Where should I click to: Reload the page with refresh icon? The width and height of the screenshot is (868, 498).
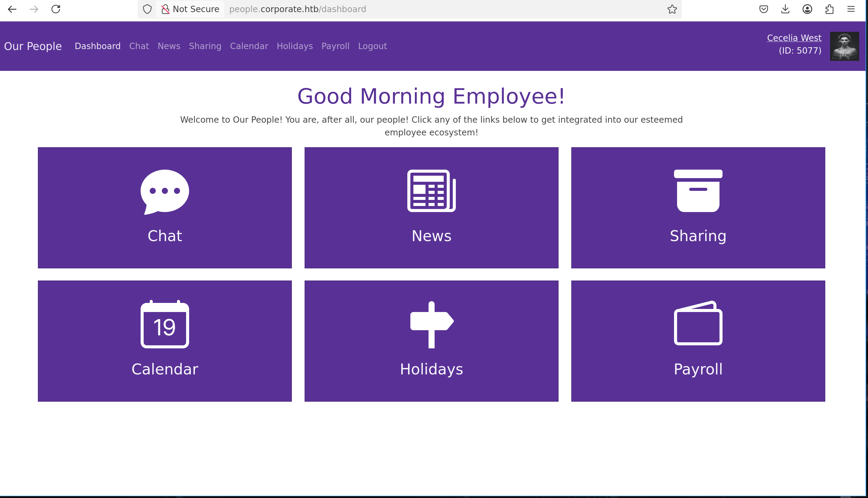56,9
